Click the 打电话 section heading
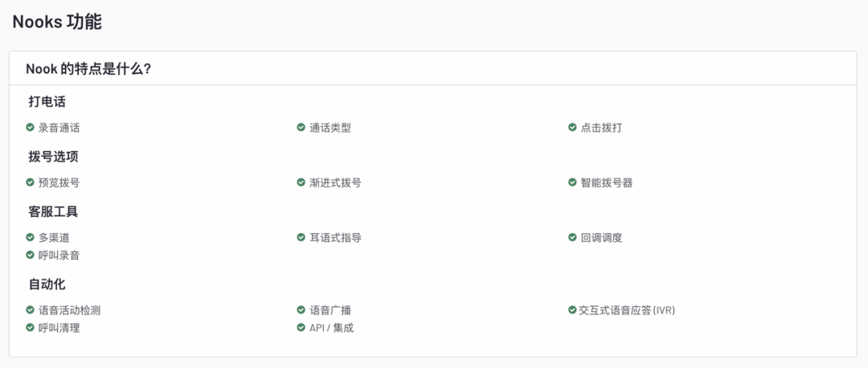The image size is (868, 368). [x=47, y=102]
